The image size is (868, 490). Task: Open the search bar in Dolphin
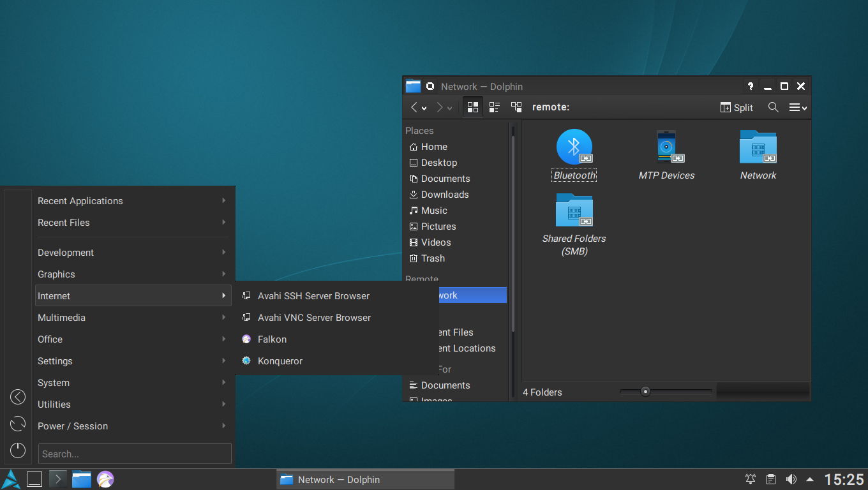pyautogui.click(x=773, y=107)
